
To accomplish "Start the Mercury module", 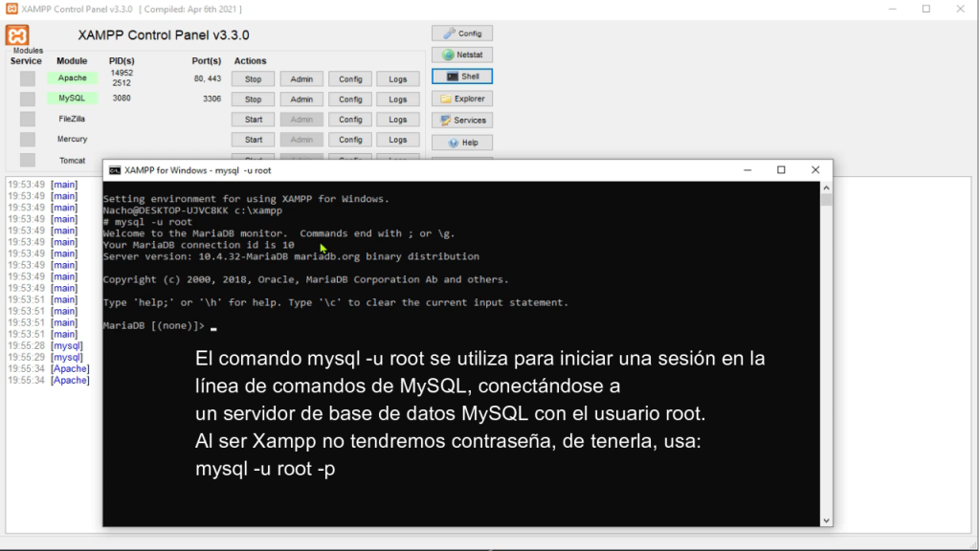I will tap(252, 139).
